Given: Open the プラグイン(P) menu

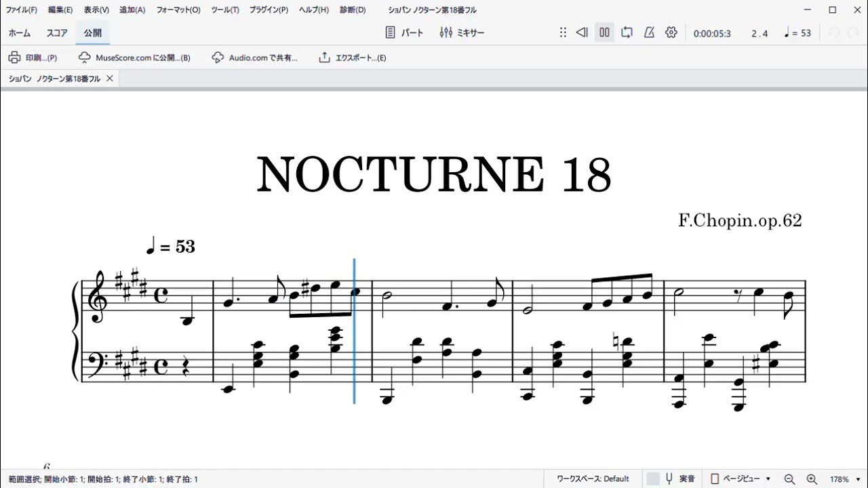Looking at the screenshot, I should pyautogui.click(x=269, y=10).
